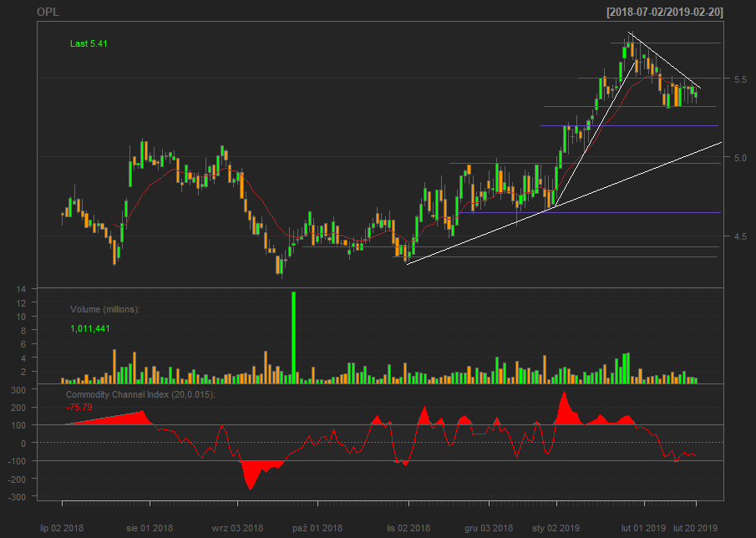Click the 'Last 5.41' price label
756x538 pixels.
(x=89, y=44)
